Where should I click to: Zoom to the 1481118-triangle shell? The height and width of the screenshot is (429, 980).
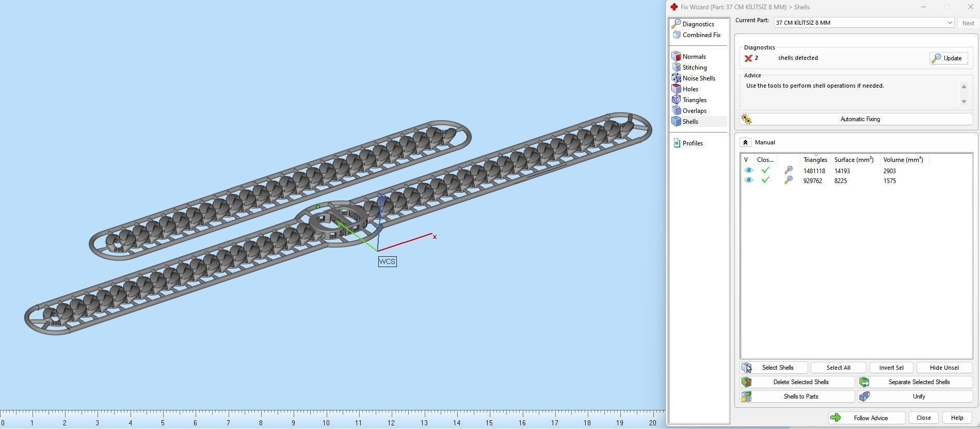click(x=788, y=170)
